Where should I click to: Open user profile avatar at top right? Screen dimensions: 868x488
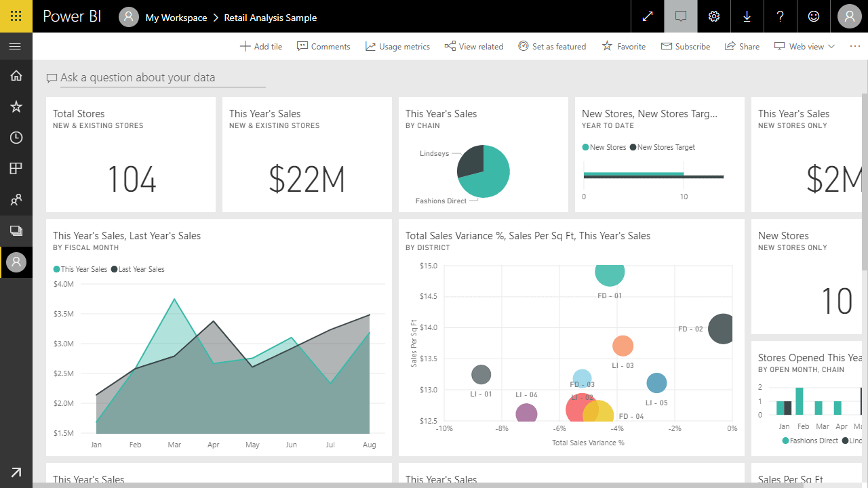(x=850, y=16)
